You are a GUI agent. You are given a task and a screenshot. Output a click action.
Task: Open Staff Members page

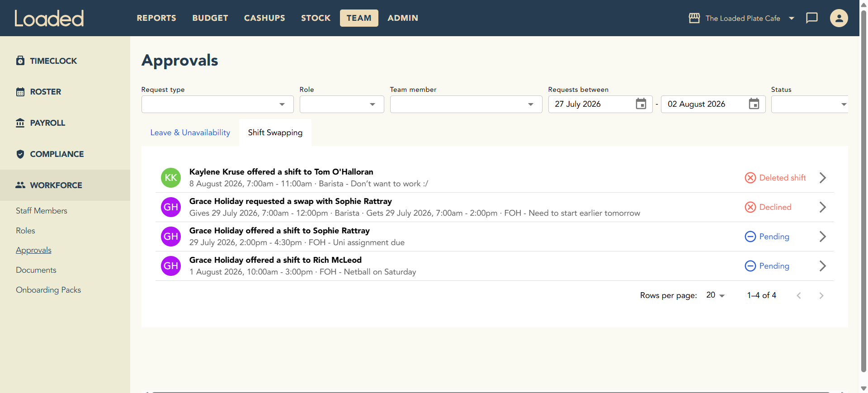[42, 211]
